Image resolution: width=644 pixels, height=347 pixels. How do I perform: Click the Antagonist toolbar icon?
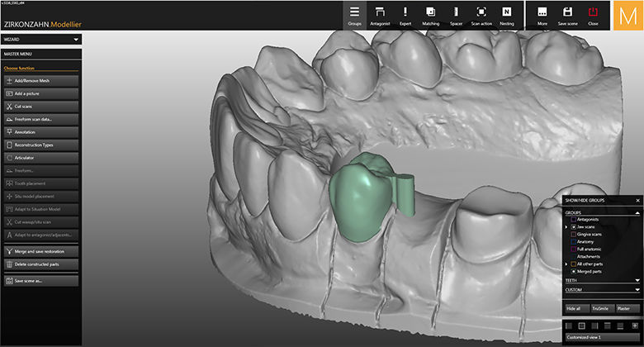(x=380, y=16)
